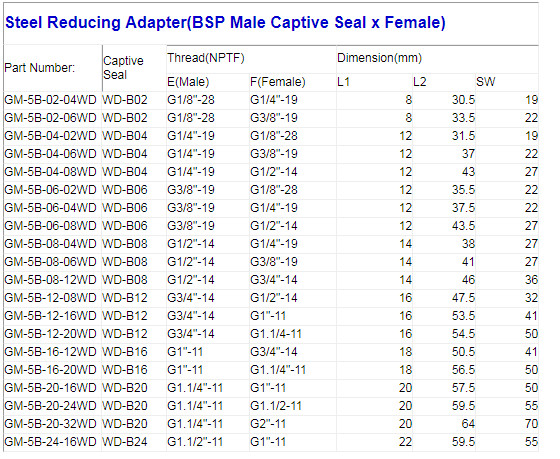Select part number GM-5B-04-08WD cell

tap(50, 172)
